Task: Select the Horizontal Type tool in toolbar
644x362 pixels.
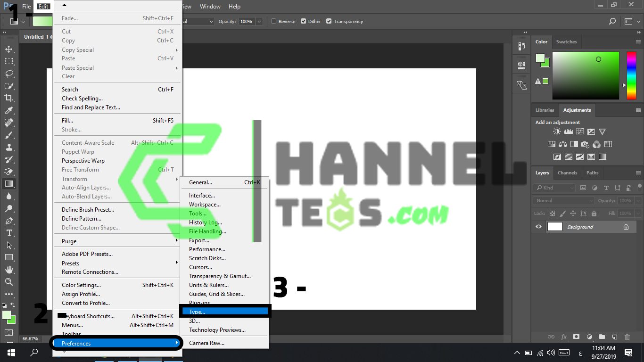Action: tap(9, 233)
